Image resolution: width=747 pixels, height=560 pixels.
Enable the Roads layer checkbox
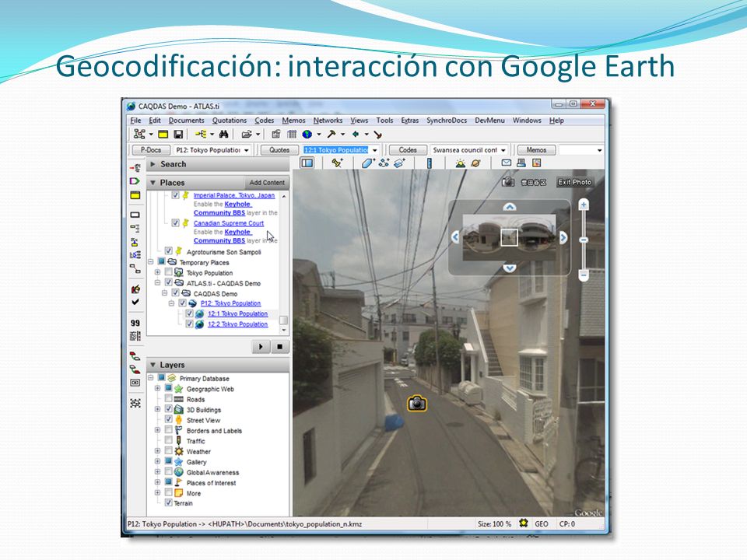click(x=168, y=398)
